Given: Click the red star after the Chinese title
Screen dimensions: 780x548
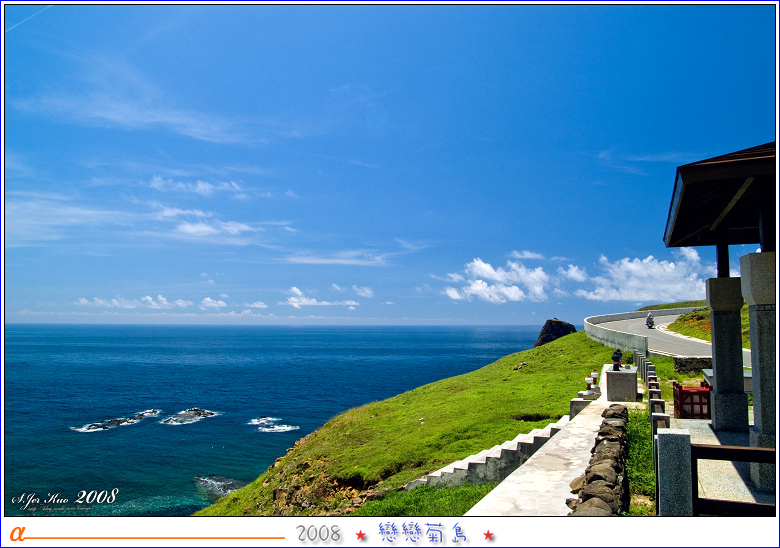Looking at the screenshot, I should click(489, 535).
